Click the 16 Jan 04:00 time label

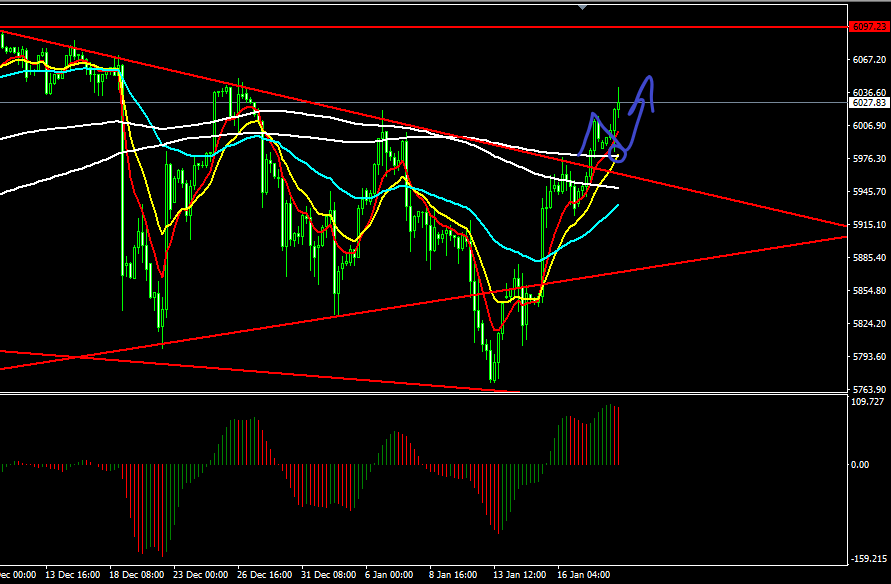584,575
